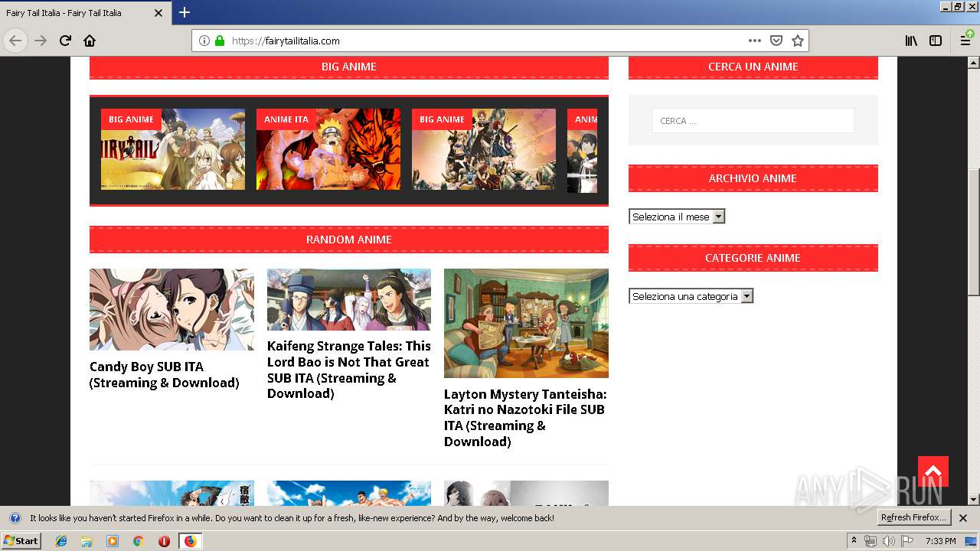This screenshot has width=980, height=551.
Task: Click the Refresh Firefox button
Action: click(914, 517)
